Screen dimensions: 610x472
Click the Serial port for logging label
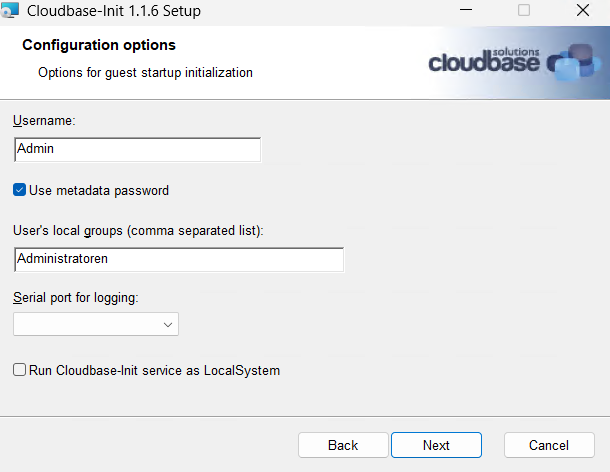coord(75,297)
